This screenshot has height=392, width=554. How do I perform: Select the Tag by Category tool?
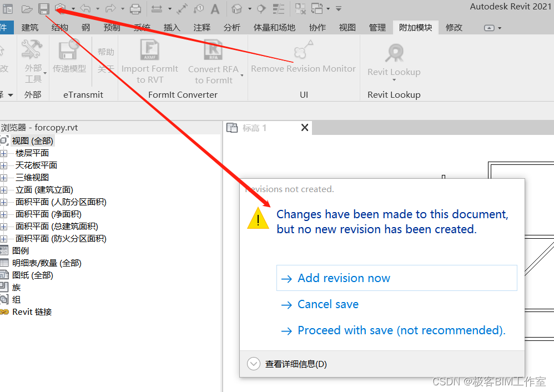(x=199, y=8)
